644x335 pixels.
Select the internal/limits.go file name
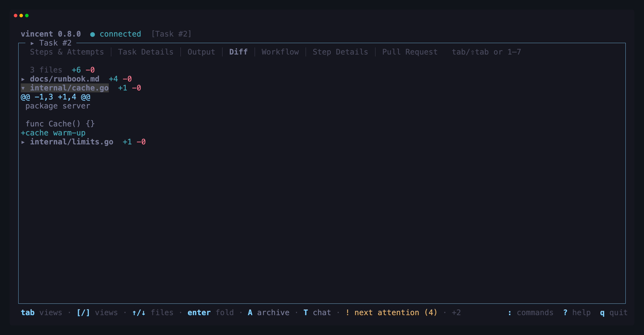pos(72,142)
